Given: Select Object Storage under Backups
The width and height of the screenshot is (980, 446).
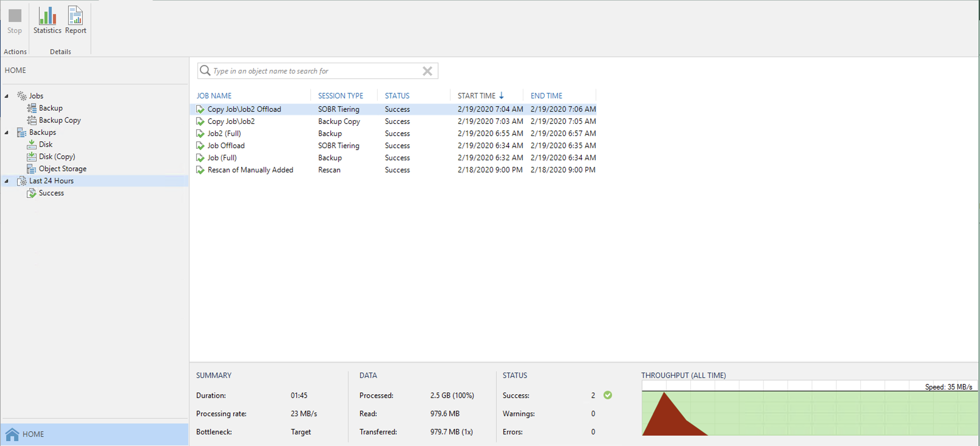Looking at the screenshot, I should [x=63, y=169].
